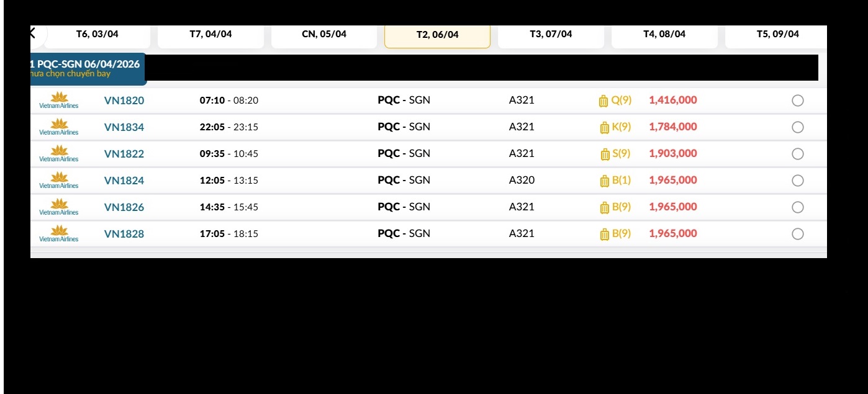Pick the VN1828 17:05 flight radio

(x=798, y=234)
